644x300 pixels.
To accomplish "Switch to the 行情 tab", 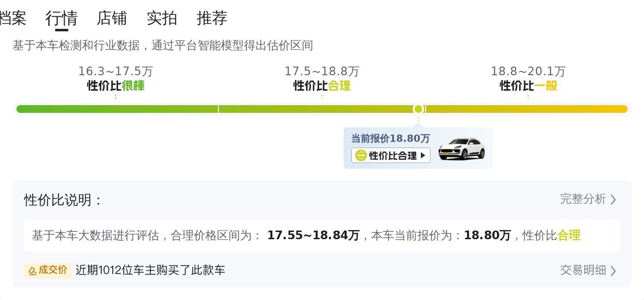I will pyautogui.click(x=61, y=18).
